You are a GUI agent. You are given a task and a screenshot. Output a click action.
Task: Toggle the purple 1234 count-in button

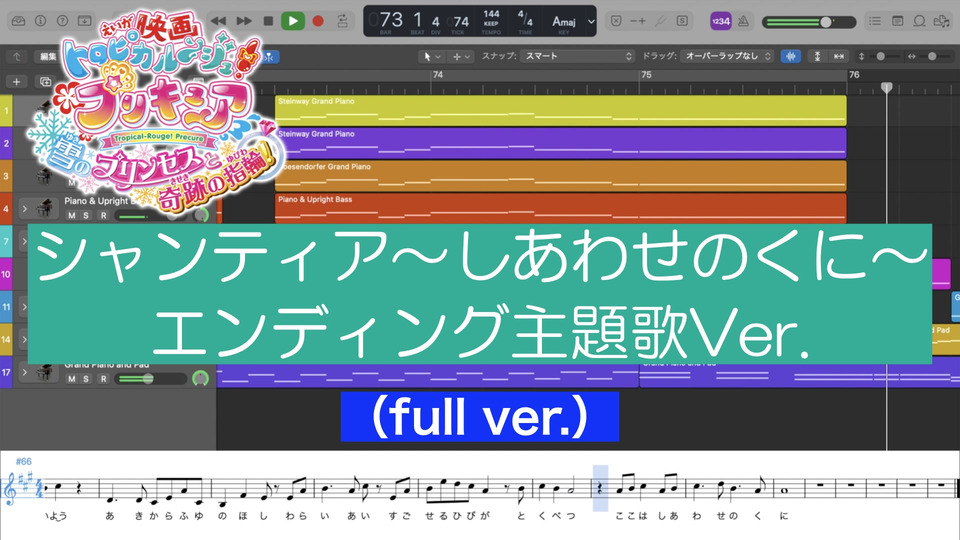[721, 21]
